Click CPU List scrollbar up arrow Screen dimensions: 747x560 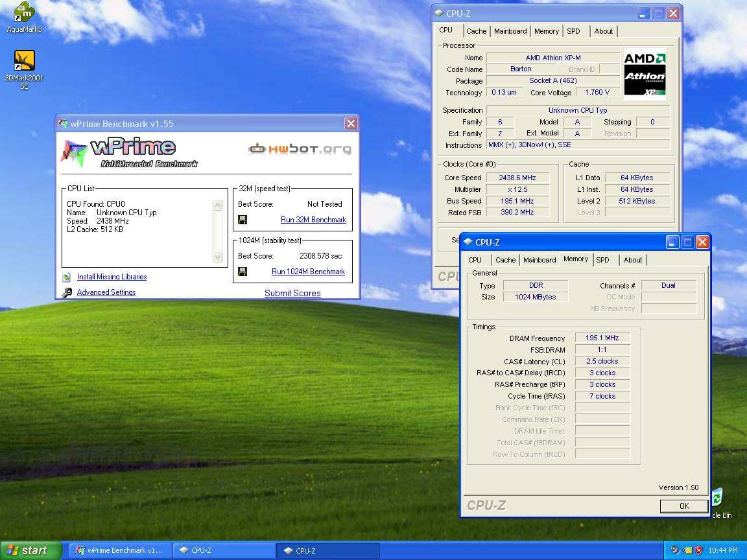pos(218,205)
